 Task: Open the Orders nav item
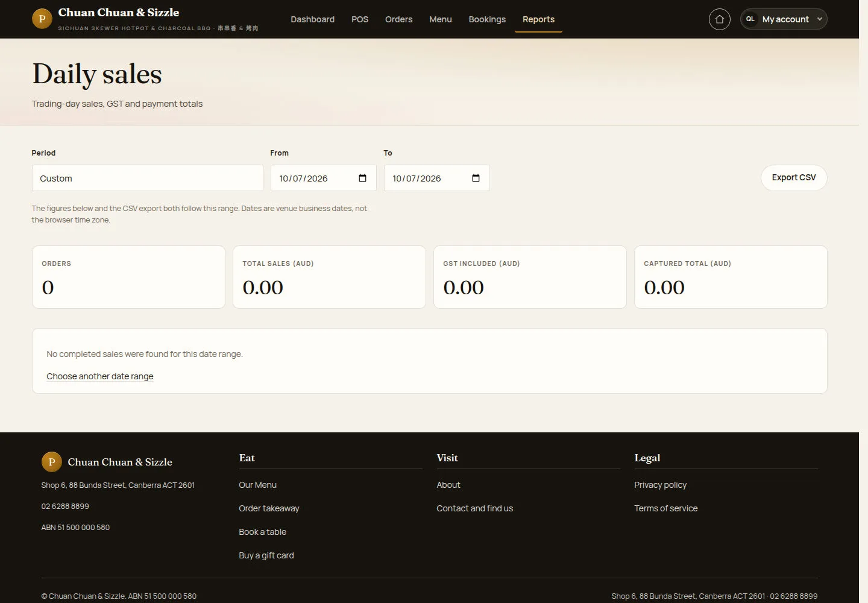pyautogui.click(x=398, y=19)
